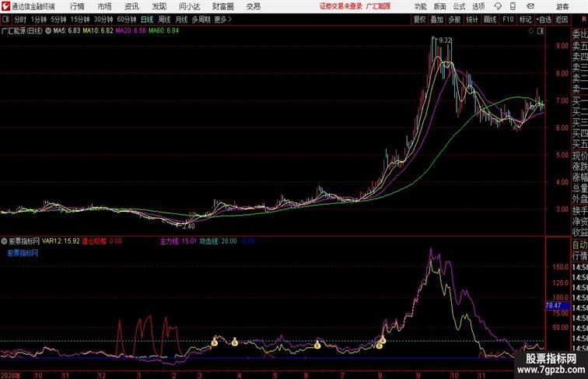The height and width of the screenshot is (379, 588).
Task: Switch to 30分钟 period tab
Action: [x=103, y=19]
